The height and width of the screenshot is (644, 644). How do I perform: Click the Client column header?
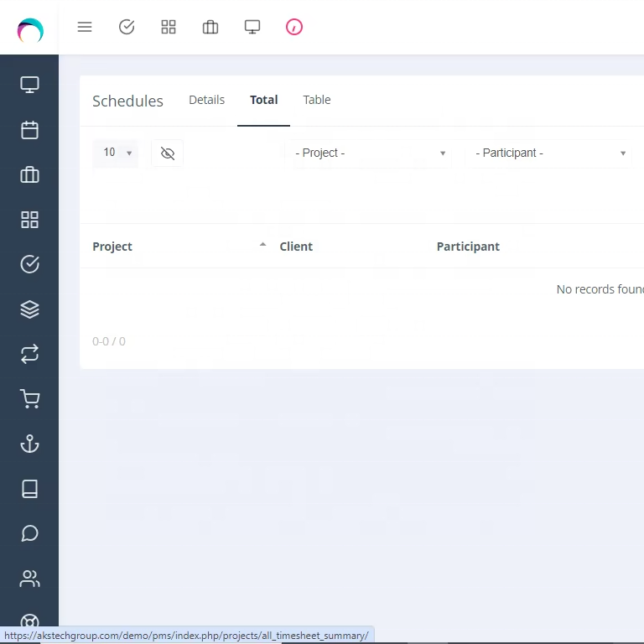pyautogui.click(x=296, y=247)
